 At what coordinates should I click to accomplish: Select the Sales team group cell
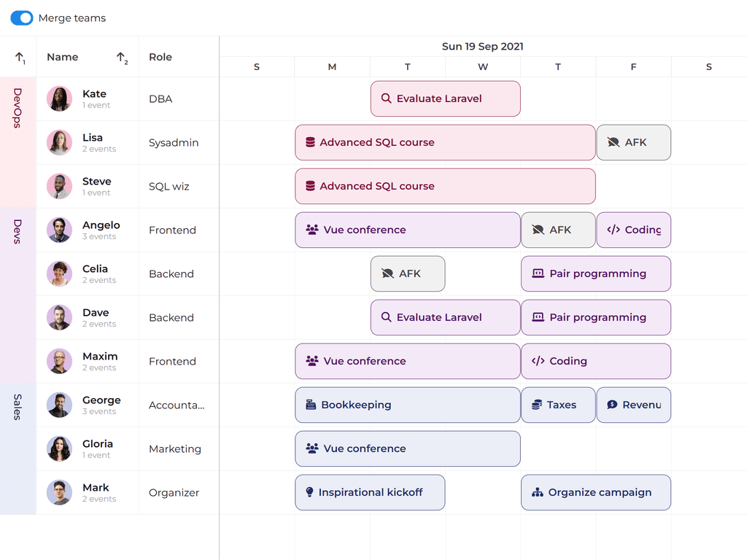18,448
